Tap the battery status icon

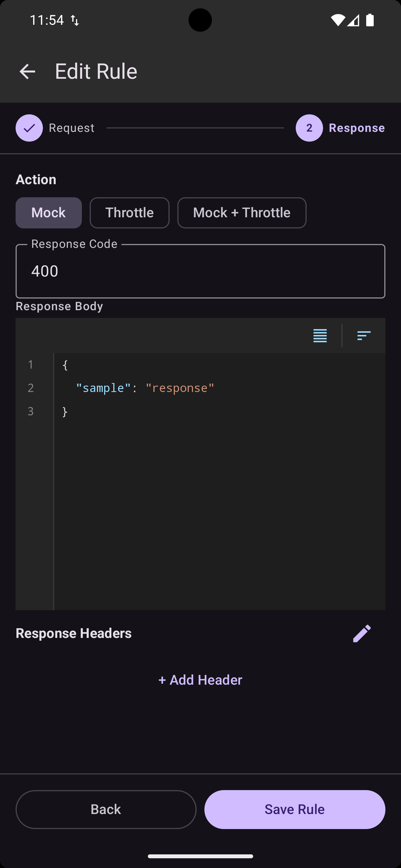tap(370, 20)
